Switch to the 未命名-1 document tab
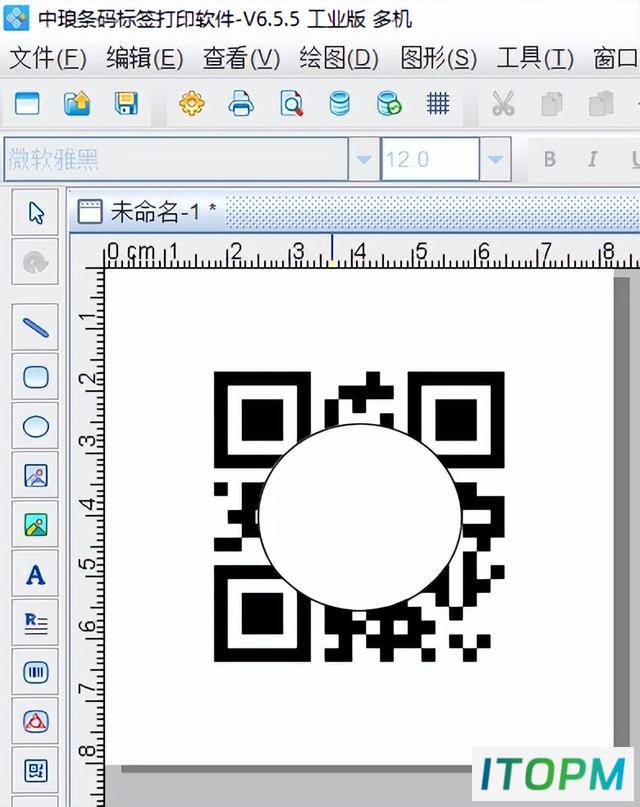 tap(147, 212)
